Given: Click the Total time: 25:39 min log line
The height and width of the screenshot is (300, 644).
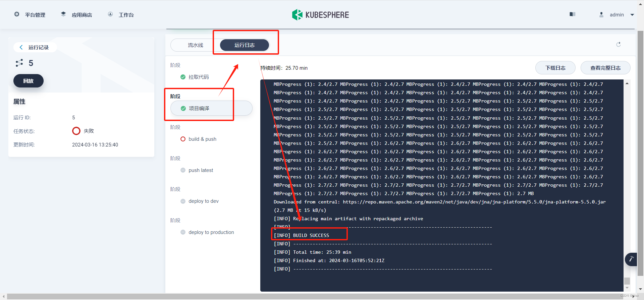Looking at the screenshot, I should (313, 252).
